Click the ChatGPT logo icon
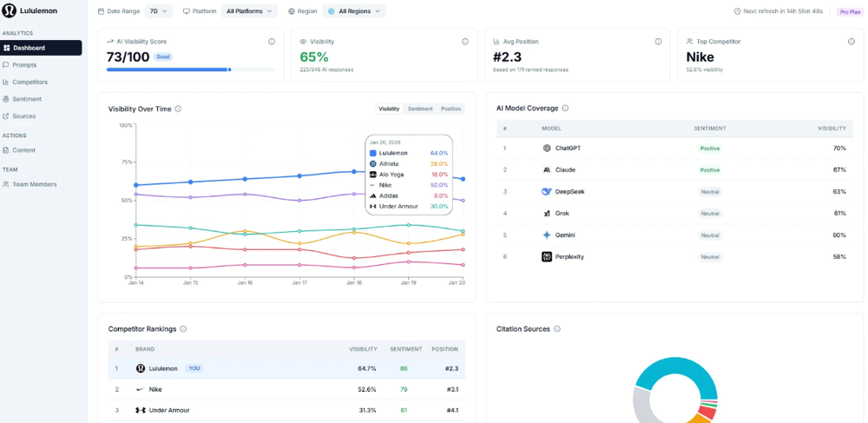 [547, 149]
